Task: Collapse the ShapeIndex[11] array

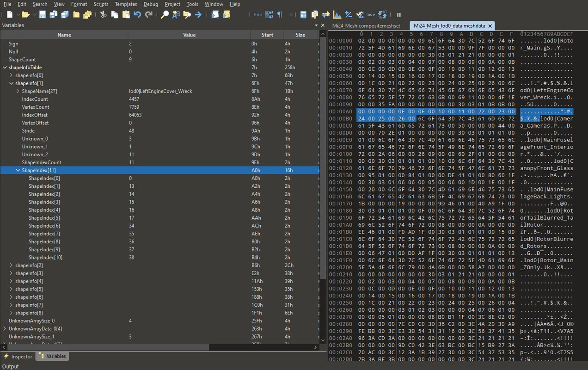Action: pos(18,170)
